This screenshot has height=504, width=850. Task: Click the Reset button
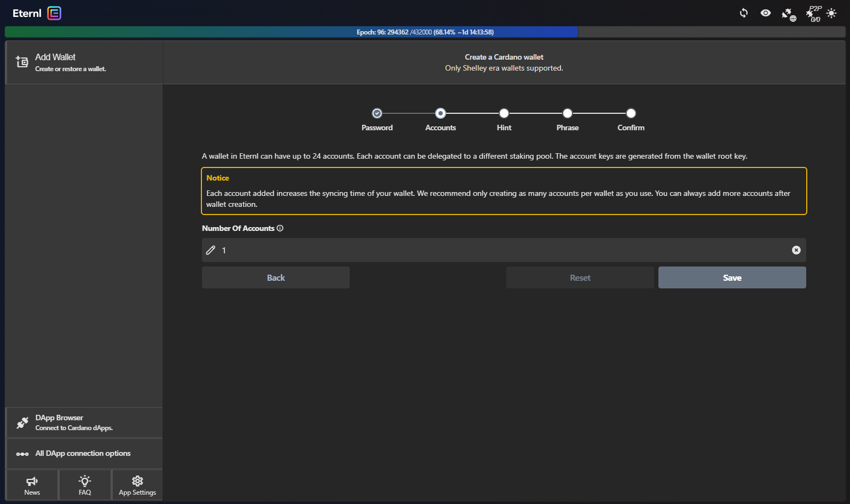click(580, 277)
